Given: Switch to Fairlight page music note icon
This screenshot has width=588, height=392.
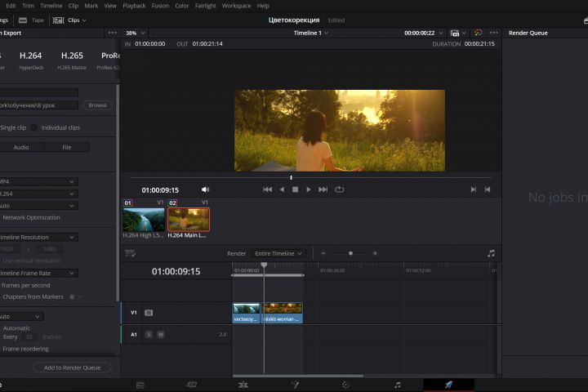Looking at the screenshot, I should (x=397, y=385).
